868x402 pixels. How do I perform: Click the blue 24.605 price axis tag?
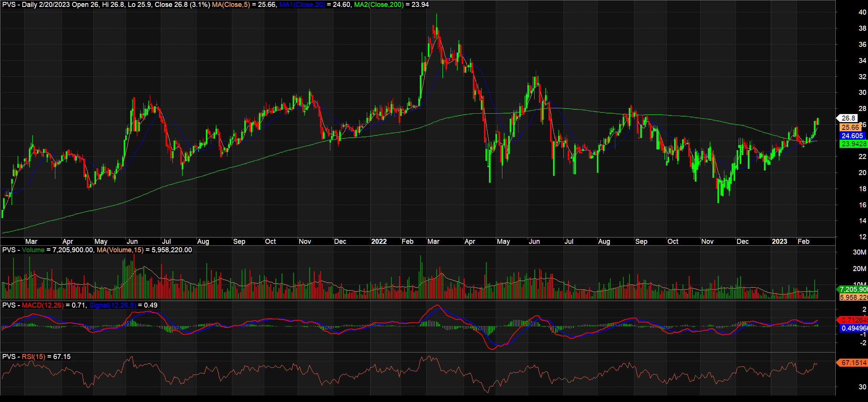[852, 136]
